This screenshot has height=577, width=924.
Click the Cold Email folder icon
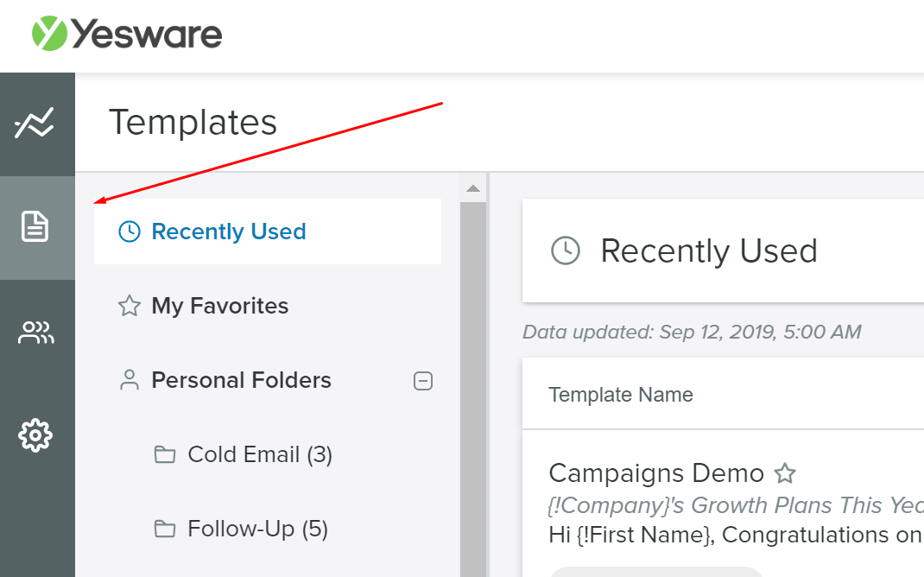[x=164, y=454]
